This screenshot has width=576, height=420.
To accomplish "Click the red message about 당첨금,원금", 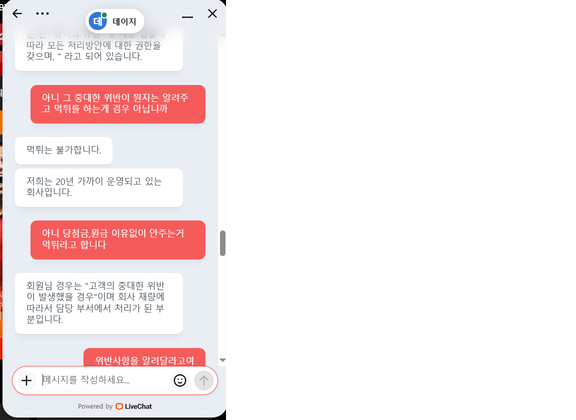I will click(118, 240).
